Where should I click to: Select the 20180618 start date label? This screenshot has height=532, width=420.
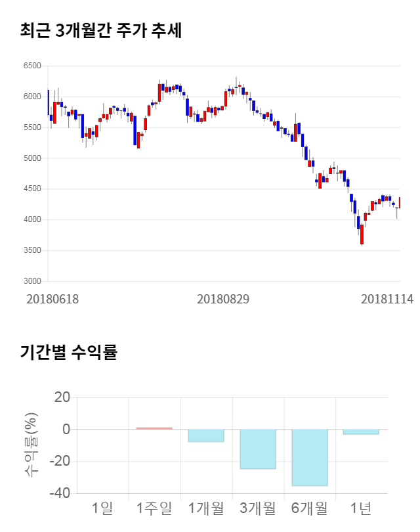[52, 299]
